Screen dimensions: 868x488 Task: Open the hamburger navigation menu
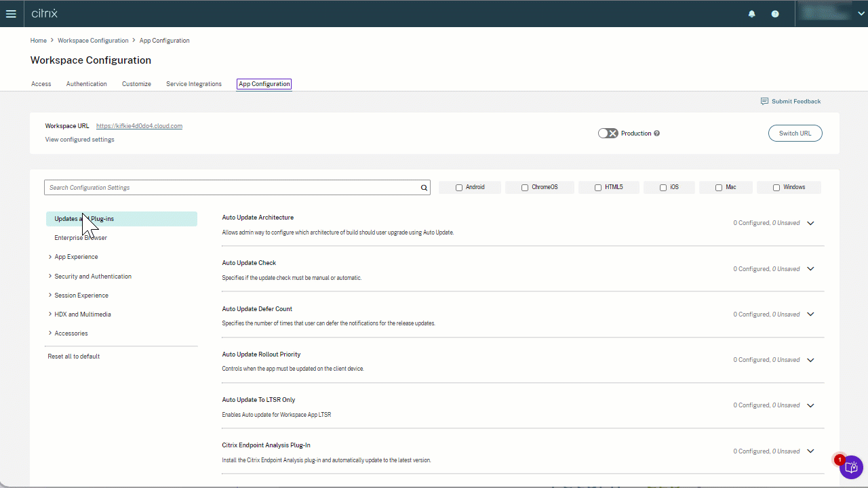11,14
